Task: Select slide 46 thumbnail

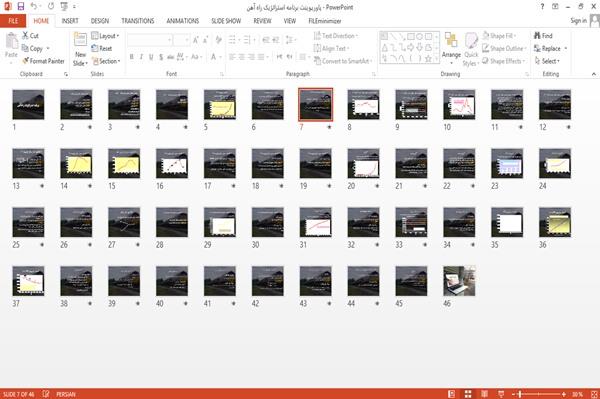Action: [459, 281]
